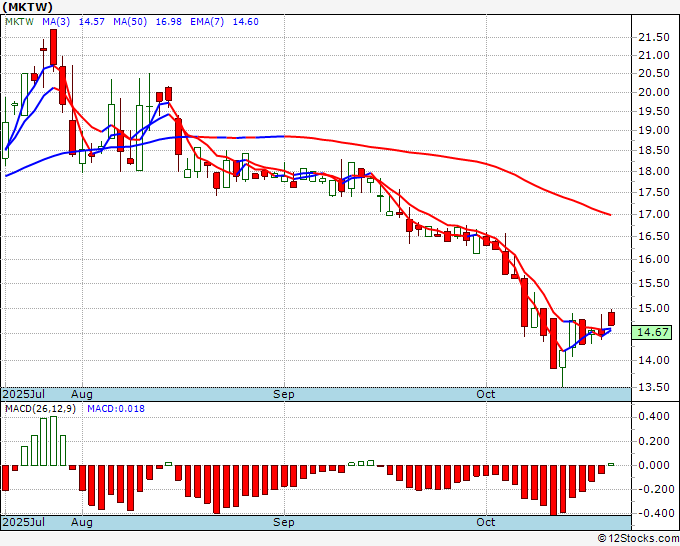Screen dimensions: 680x546
Task: Click the 17.00 price axis label
Action: click(655, 214)
